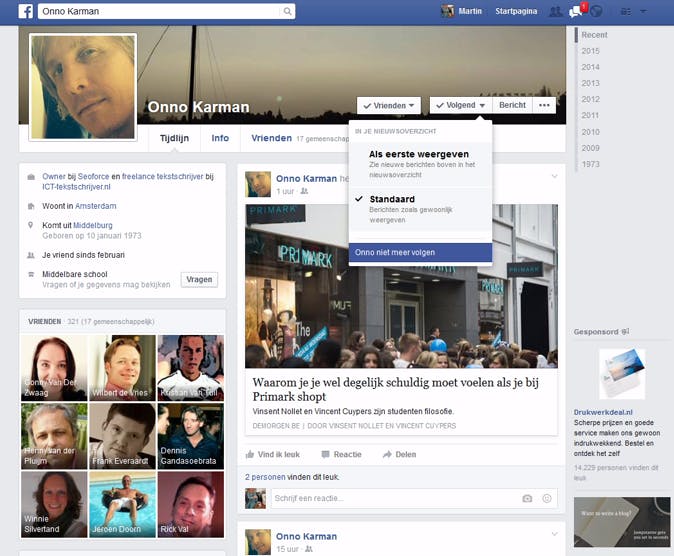674x556 pixels.
Task: Jump to 2015 on timeline
Action: click(590, 51)
